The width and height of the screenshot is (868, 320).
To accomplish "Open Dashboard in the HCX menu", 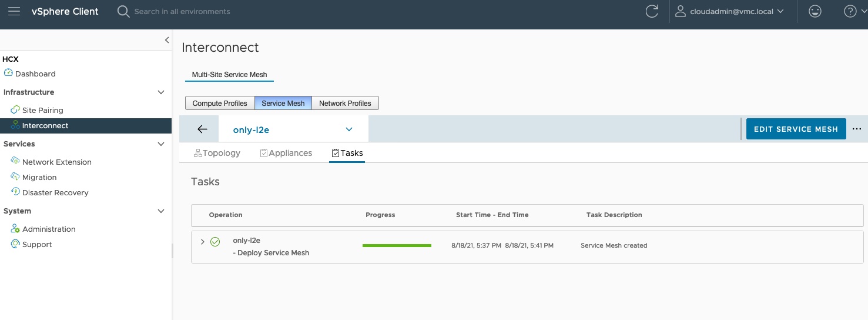I will (35, 74).
